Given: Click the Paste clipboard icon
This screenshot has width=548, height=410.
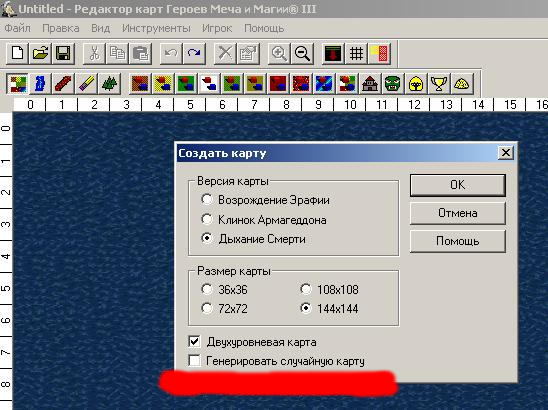Looking at the screenshot, I should click(x=140, y=53).
